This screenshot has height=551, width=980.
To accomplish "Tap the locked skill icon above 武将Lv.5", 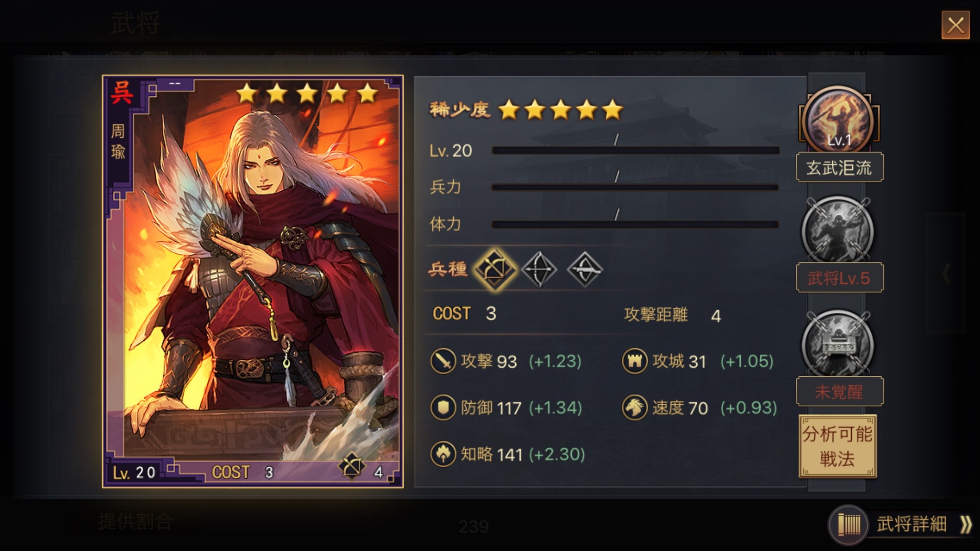I will (838, 231).
